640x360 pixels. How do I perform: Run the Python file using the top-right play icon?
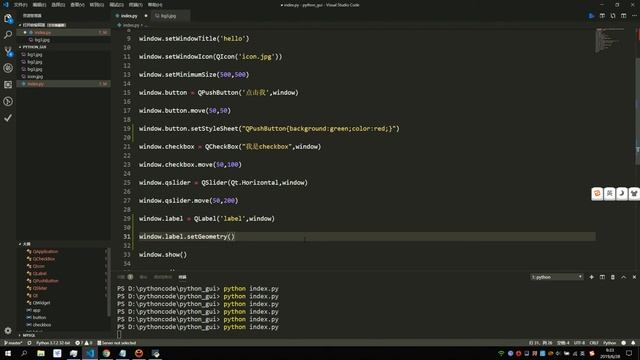pos(591,16)
